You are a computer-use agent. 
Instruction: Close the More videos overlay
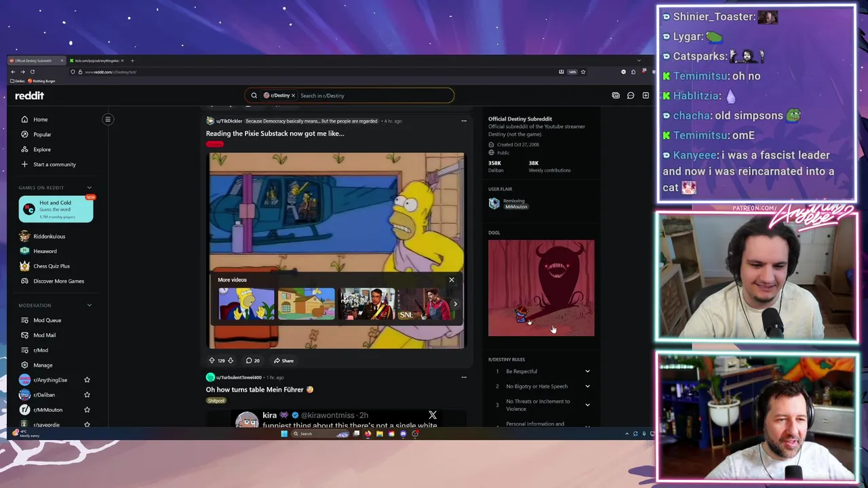click(x=452, y=280)
